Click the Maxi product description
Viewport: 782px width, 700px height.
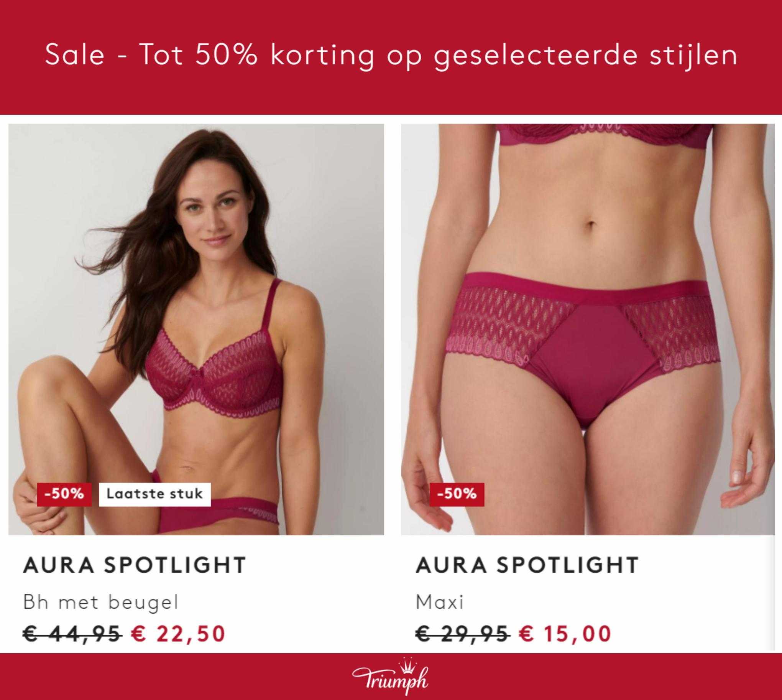439,602
